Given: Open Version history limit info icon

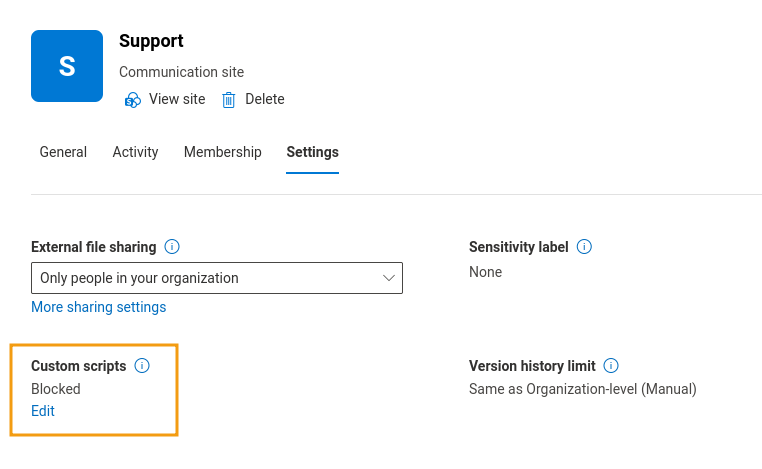Looking at the screenshot, I should (611, 366).
